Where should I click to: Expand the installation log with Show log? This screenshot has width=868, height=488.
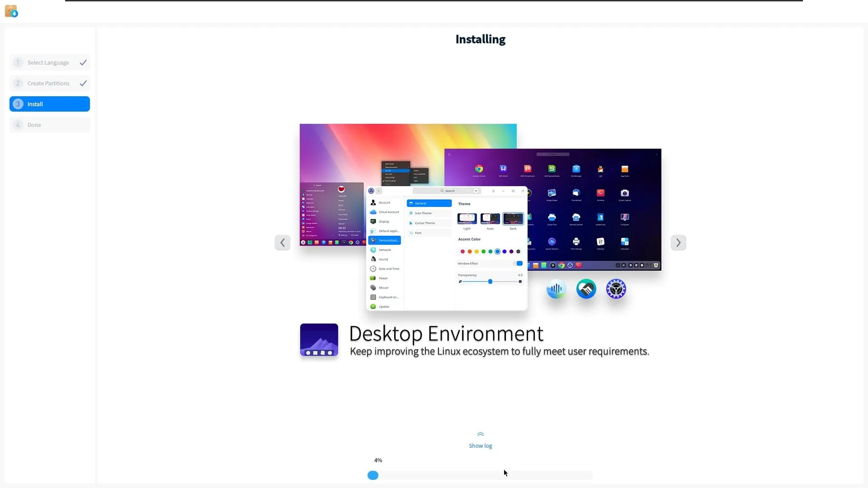480,446
